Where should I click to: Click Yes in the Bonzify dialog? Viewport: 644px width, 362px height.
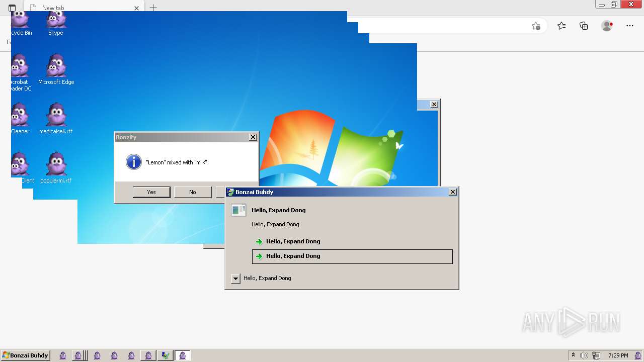click(151, 192)
